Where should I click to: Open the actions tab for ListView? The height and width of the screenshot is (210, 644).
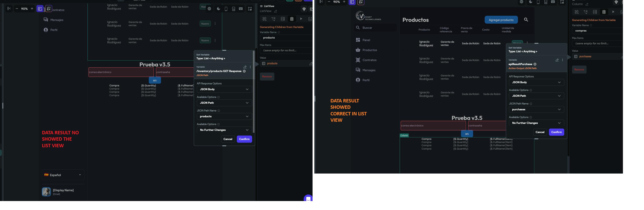click(274, 19)
